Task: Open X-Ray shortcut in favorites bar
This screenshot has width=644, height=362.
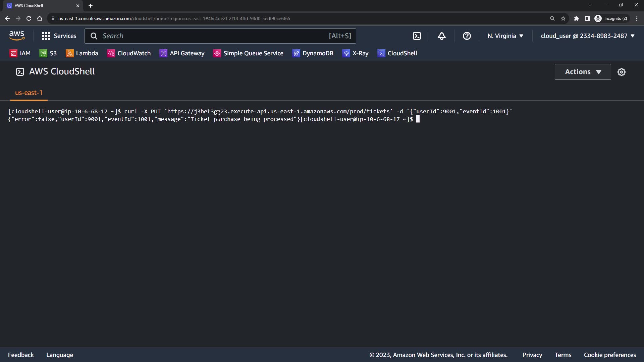Action: coord(356,53)
